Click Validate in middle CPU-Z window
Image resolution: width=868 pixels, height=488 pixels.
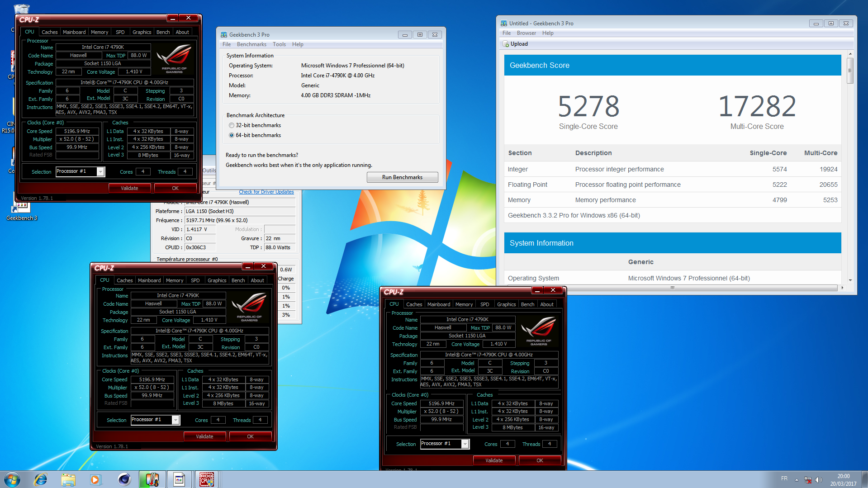204,436
